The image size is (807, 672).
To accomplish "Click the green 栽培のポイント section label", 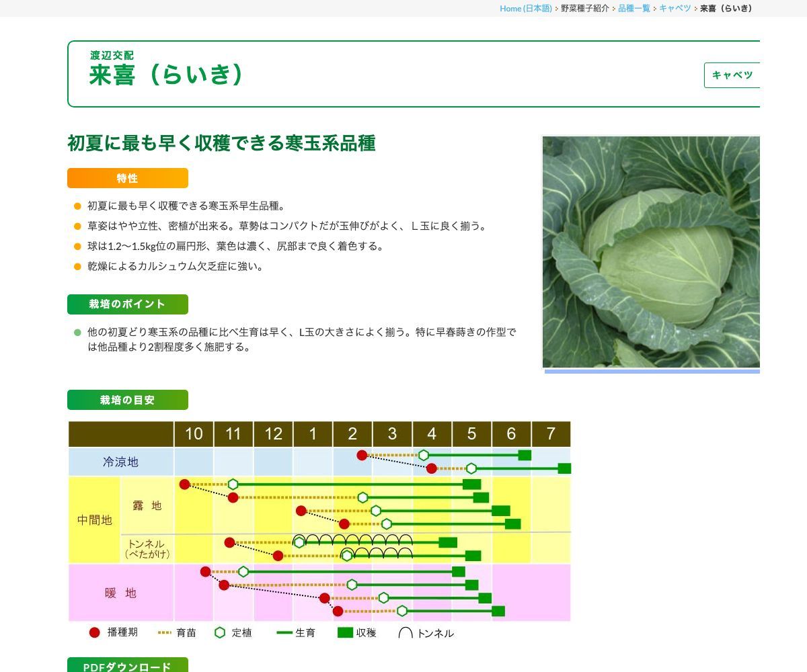I will pos(127,304).
